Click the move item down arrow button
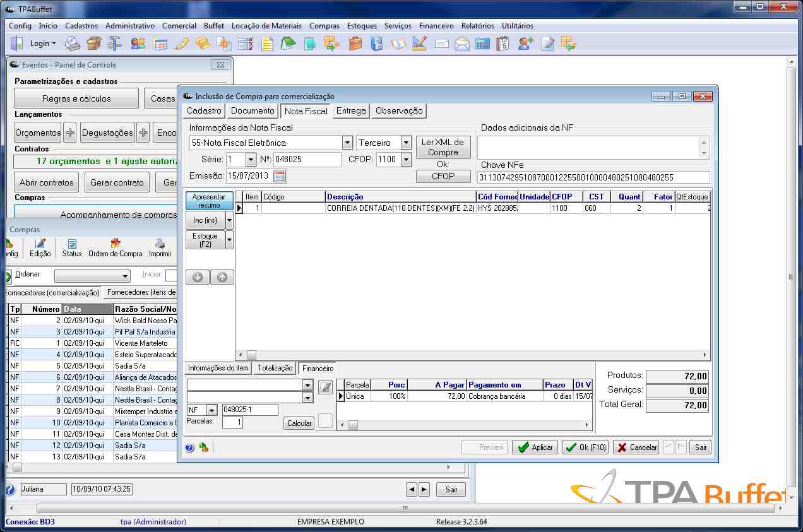The image size is (803, 532). click(198, 277)
